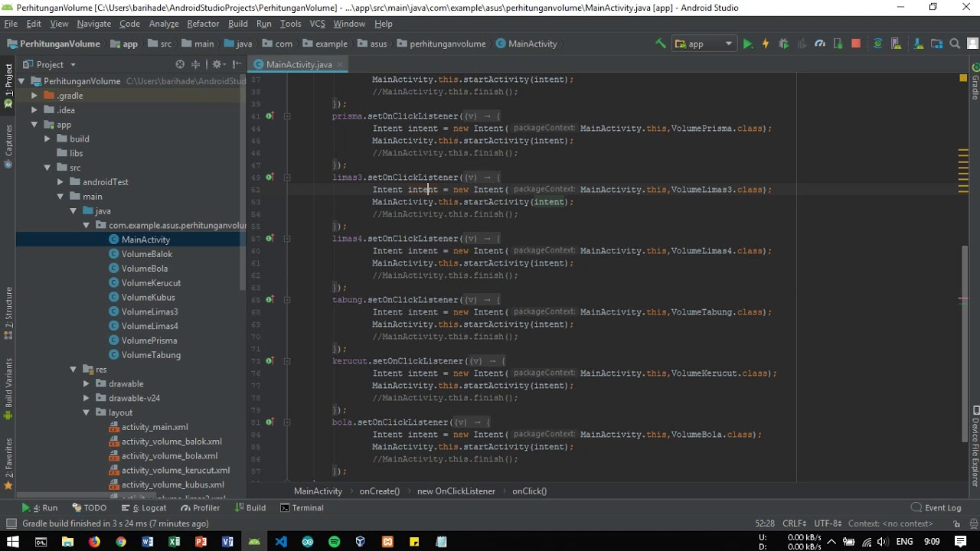Image resolution: width=980 pixels, height=551 pixels.
Task: Collapse the res folder
Action: tap(73, 370)
